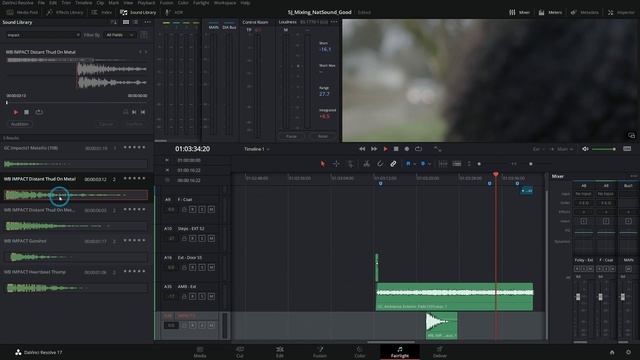
Task: Open the Timeline menu
Action: pyautogui.click(x=83, y=3)
